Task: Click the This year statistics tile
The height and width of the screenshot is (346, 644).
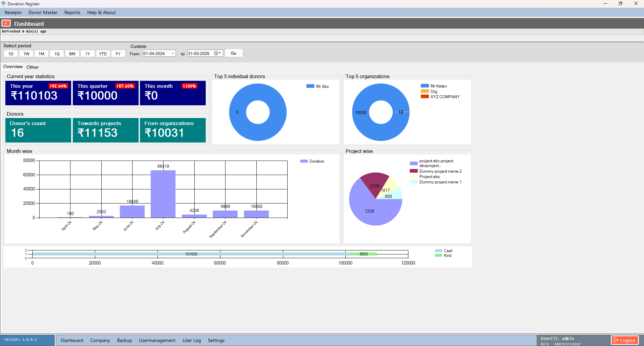Action: tap(38, 93)
